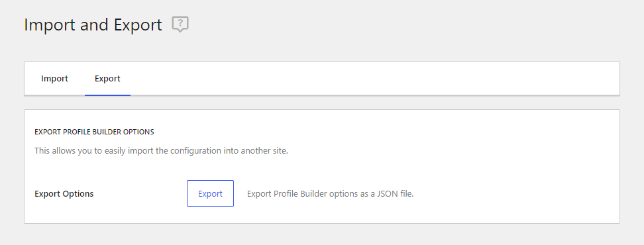Select the Export tab
Image resolution: width=644 pixels, height=245 pixels.
107,78
